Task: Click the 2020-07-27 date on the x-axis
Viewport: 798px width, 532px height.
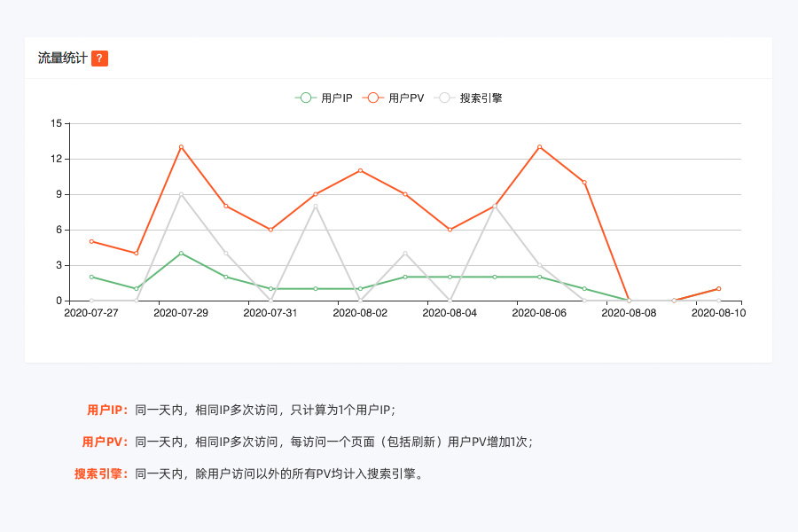Action: click(x=92, y=313)
